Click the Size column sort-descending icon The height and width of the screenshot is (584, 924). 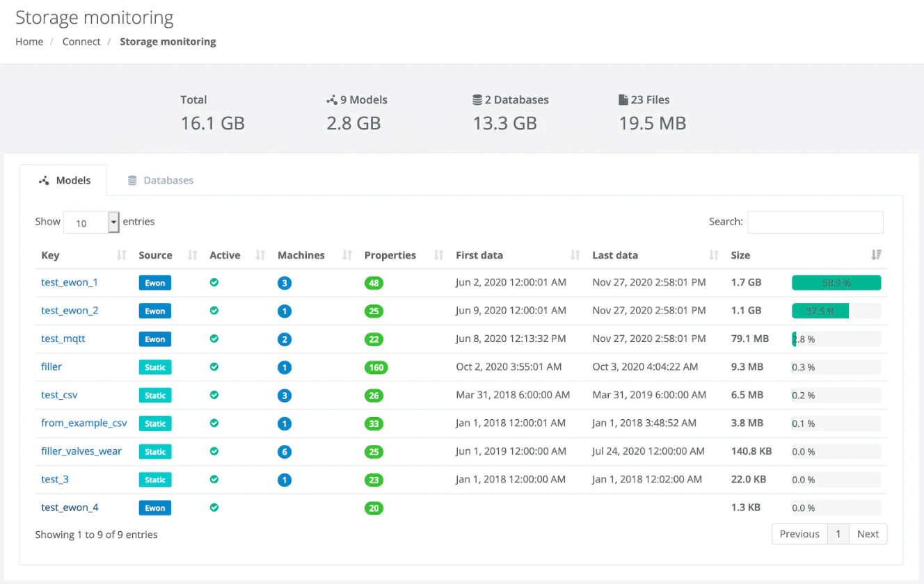876,255
